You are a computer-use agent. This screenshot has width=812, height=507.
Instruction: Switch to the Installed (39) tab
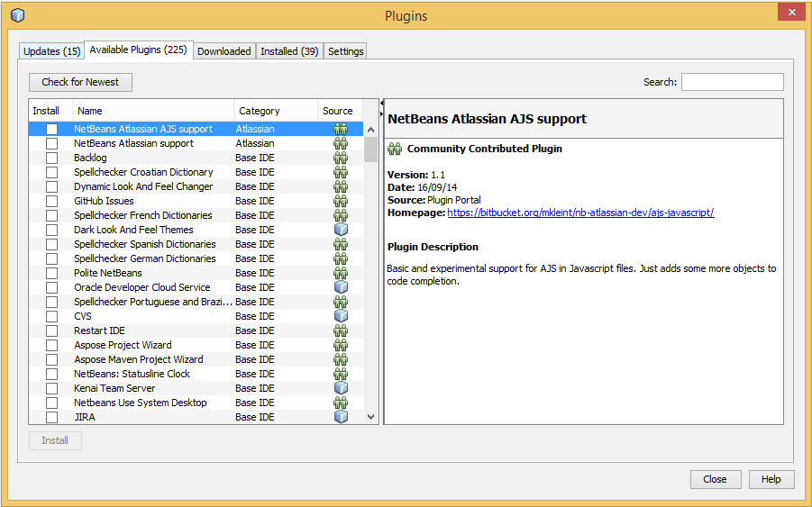point(289,51)
